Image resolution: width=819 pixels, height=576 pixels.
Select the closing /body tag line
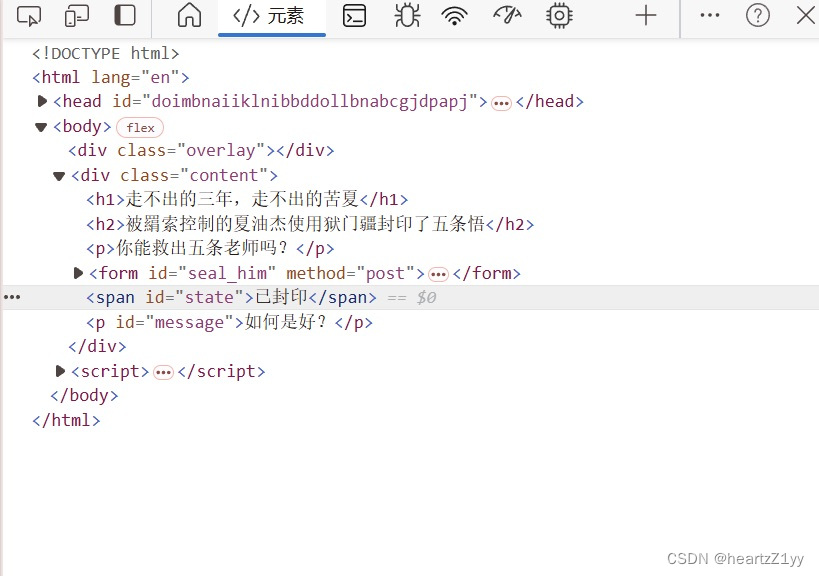tap(84, 395)
